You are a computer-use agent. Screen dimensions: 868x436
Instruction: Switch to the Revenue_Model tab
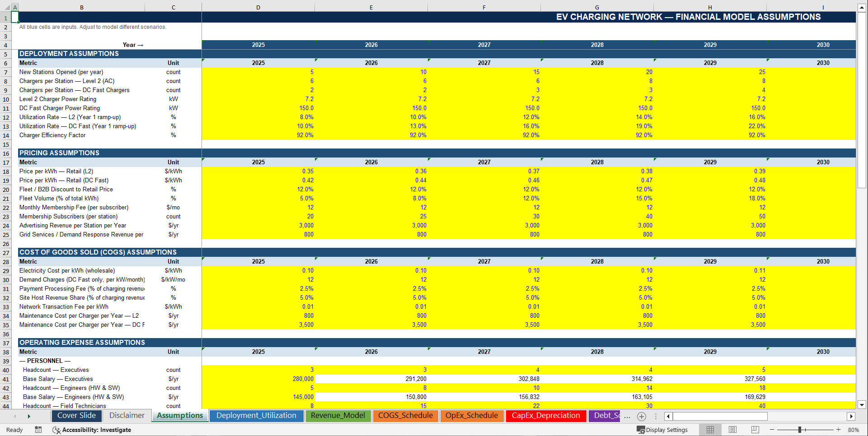click(338, 416)
